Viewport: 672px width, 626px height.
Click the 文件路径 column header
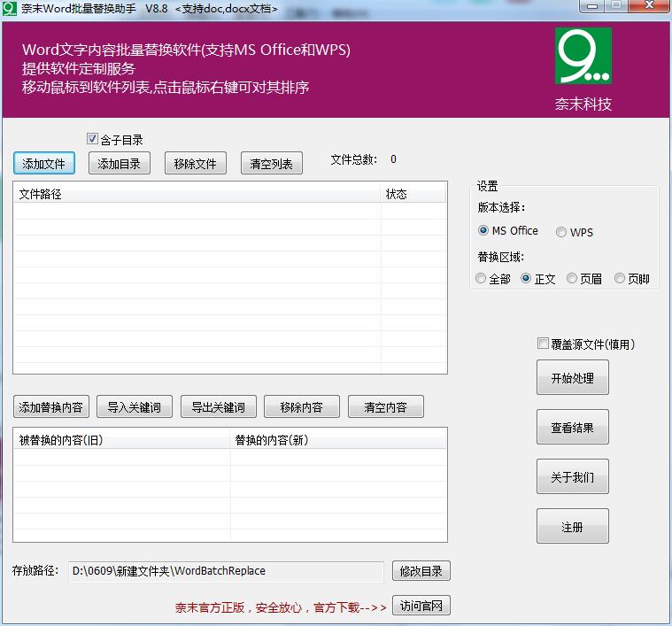click(197, 194)
